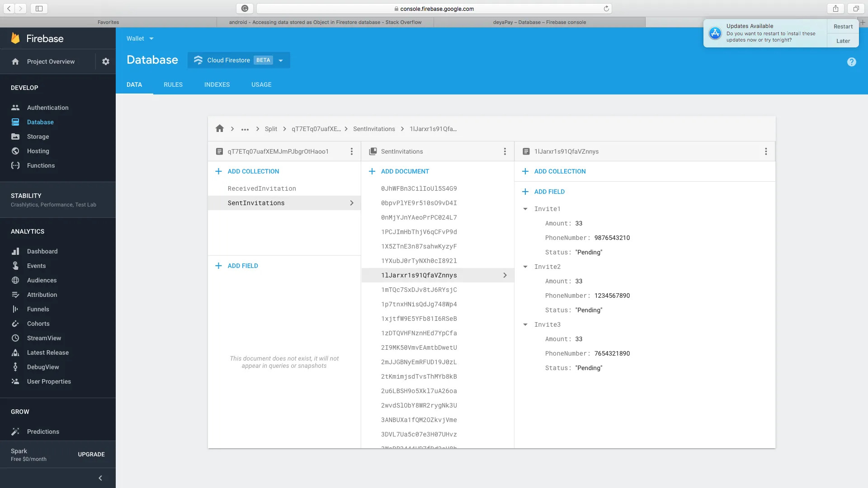Screen dimensions: 868x488
Task: Open SentInvitations collection three-dot menu
Action: [x=505, y=151]
